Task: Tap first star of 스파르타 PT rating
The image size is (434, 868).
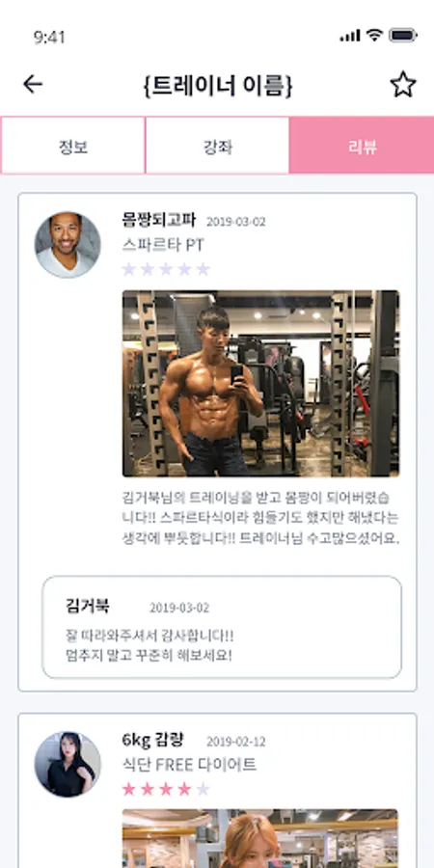Action: pyautogui.click(x=129, y=269)
